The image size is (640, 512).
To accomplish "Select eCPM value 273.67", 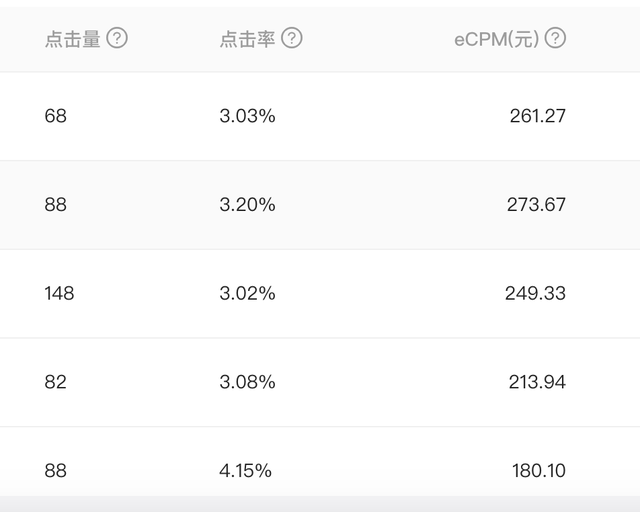I will (x=536, y=205).
